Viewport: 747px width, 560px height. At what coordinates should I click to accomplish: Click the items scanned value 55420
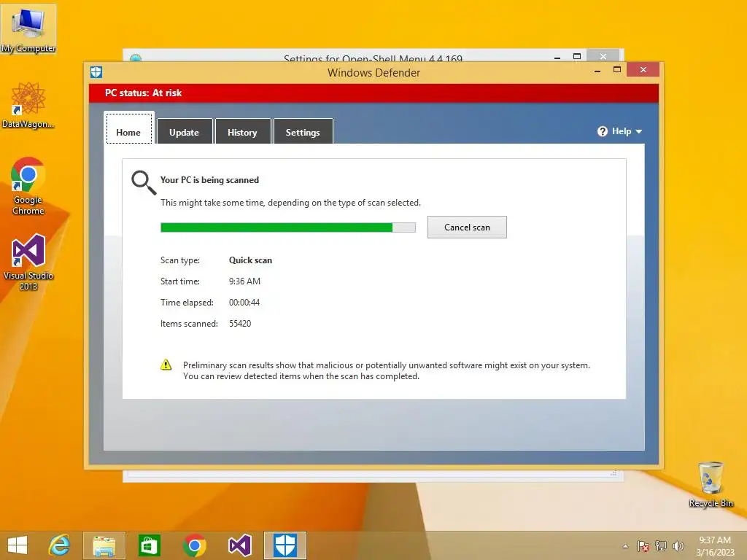point(240,323)
